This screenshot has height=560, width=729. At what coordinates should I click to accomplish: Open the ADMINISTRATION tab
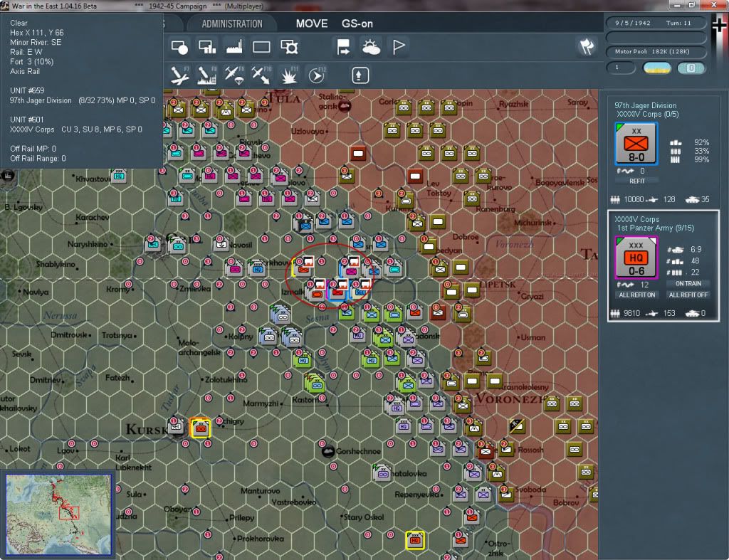point(232,23)
